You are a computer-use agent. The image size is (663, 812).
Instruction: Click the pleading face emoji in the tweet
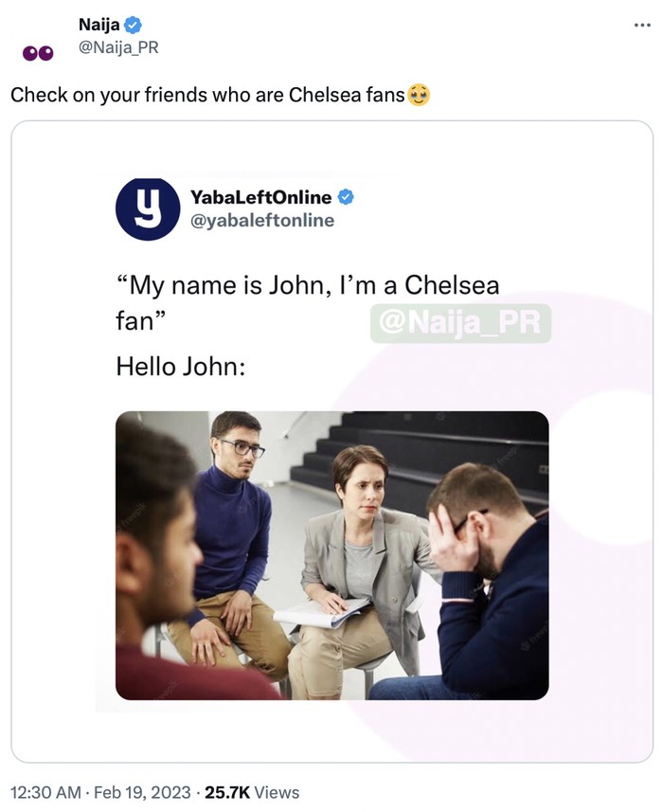pos(419,95)
